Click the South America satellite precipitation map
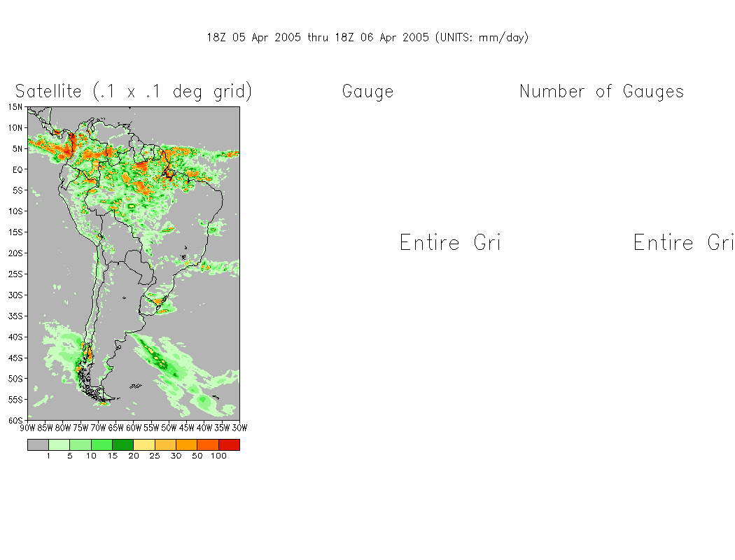The width and height of the screenshot is (735, 560). click(134, 263)
